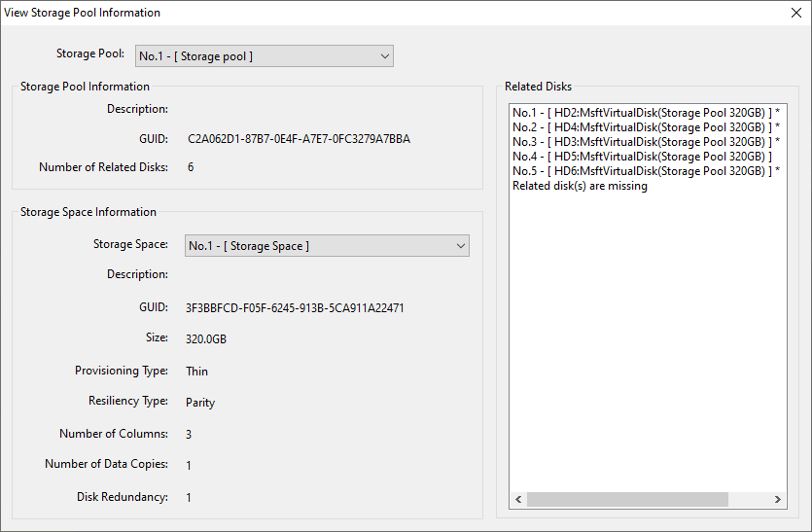The width and height of the screenshot is (812, 532).
Task: Expand the Storage Space combo box
Action: [328, 246]
